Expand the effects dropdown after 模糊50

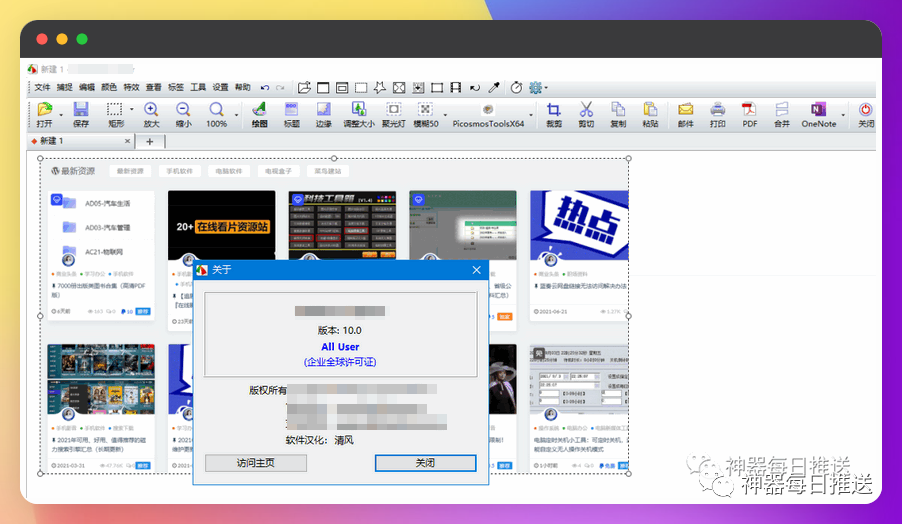445,115
